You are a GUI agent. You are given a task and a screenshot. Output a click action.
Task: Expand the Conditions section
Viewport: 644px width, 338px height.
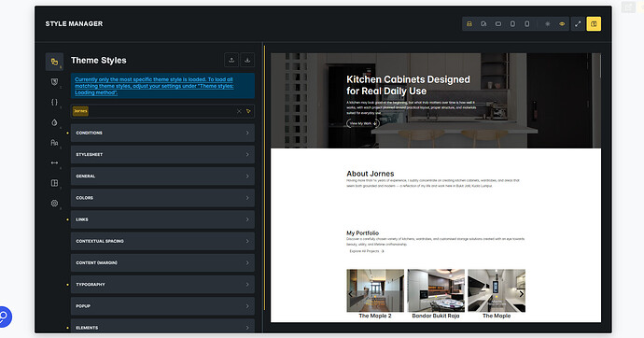(x=162, y=134)
